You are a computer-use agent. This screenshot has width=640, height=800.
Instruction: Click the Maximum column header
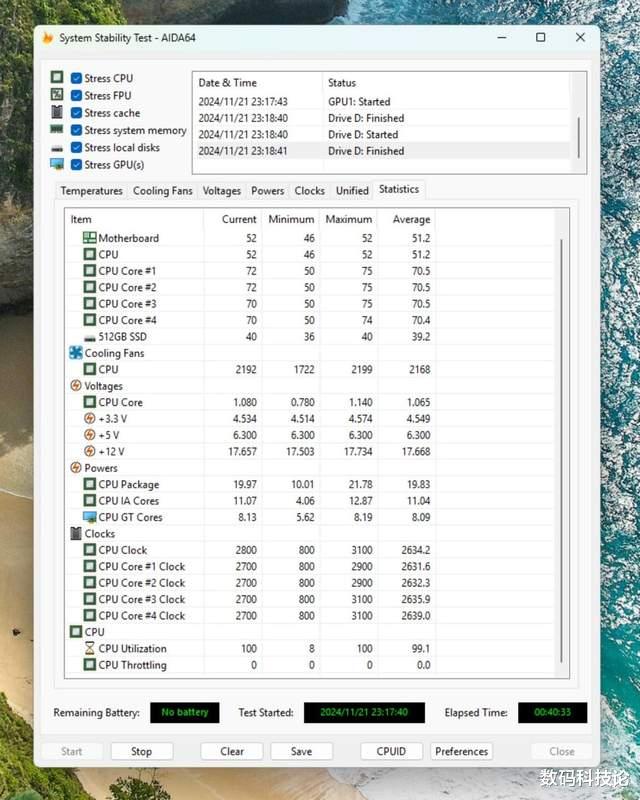click(349, 219)
